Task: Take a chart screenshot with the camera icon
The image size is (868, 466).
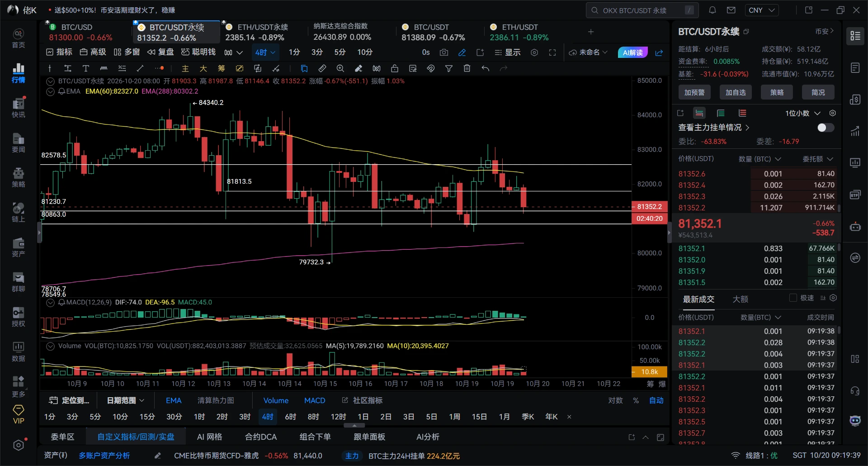Action: (x=444, y=52)
